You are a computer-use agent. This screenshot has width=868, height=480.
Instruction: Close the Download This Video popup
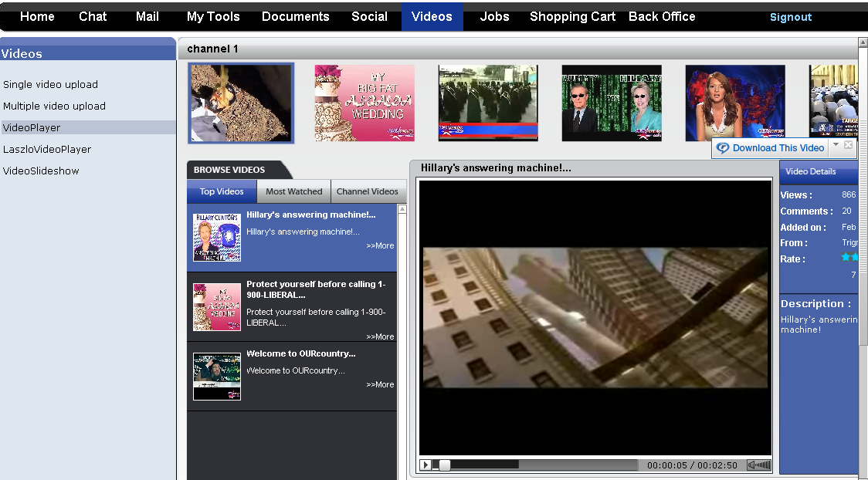[848, 145]
